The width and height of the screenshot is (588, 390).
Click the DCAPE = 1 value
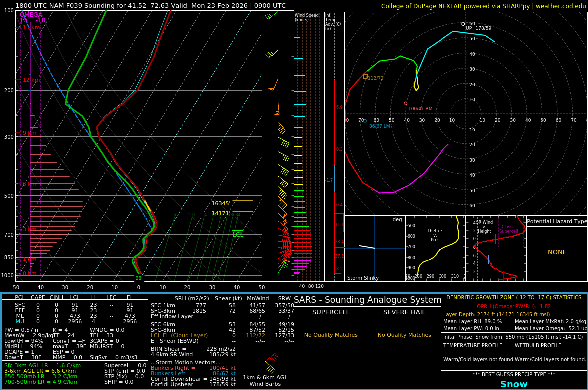[19, 352]
